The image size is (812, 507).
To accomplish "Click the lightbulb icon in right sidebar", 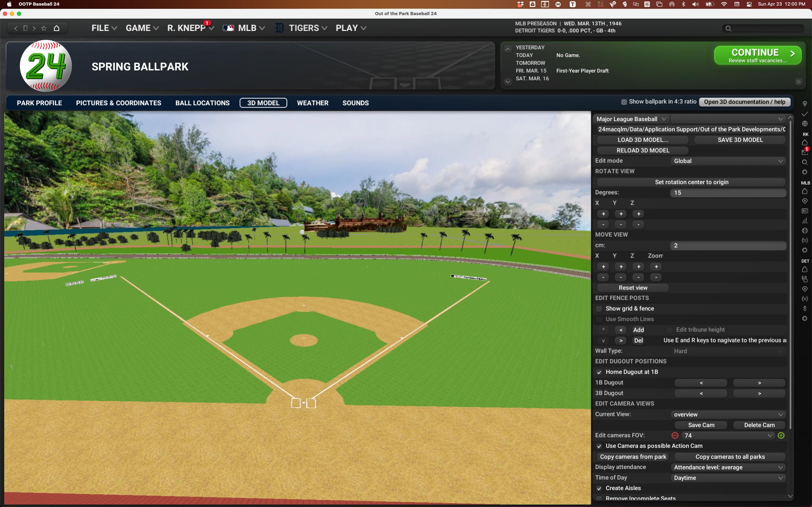I will coord(805,104).
